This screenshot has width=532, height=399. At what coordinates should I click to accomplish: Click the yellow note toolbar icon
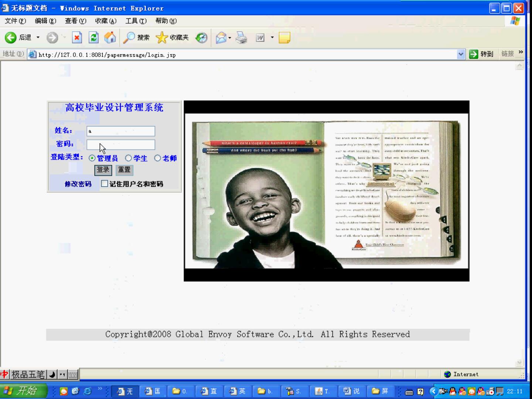(284, 37)
